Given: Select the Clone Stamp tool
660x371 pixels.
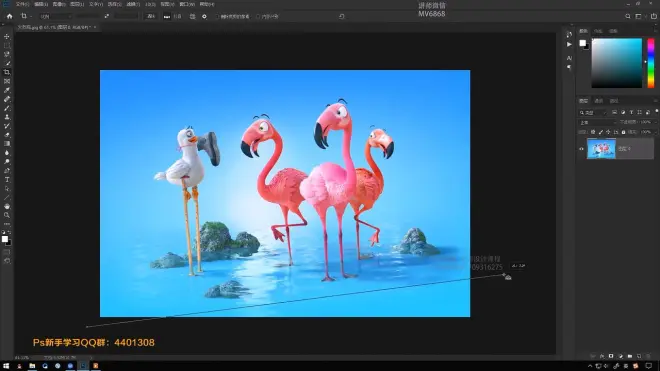Looking at the screenshot, I should (7, 117).
